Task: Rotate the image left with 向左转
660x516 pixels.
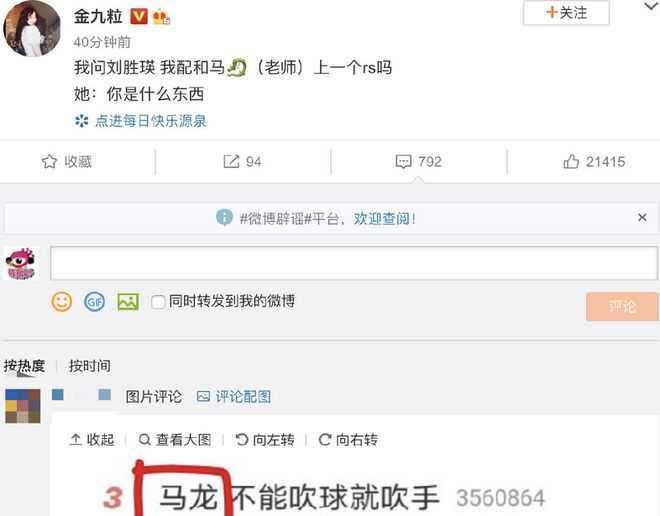Action: pyautogui.click(x=265, y=440)
